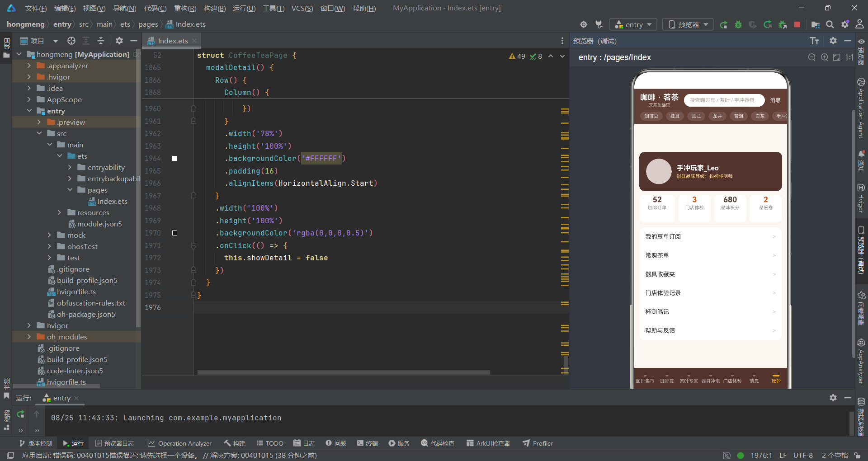This screenshot has height=461, width=868.
Task: Hide the project panel with minus icon
Action: pyautogui.click(x=134, y=41)
